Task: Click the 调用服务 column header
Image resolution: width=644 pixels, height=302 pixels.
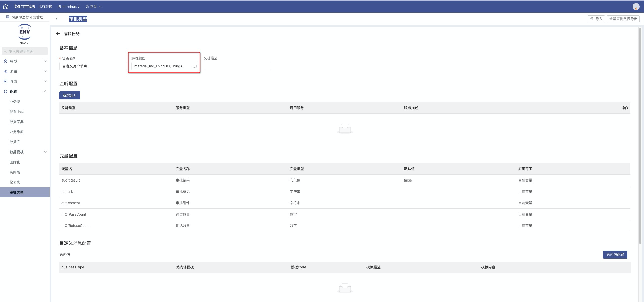Action: 297,108
